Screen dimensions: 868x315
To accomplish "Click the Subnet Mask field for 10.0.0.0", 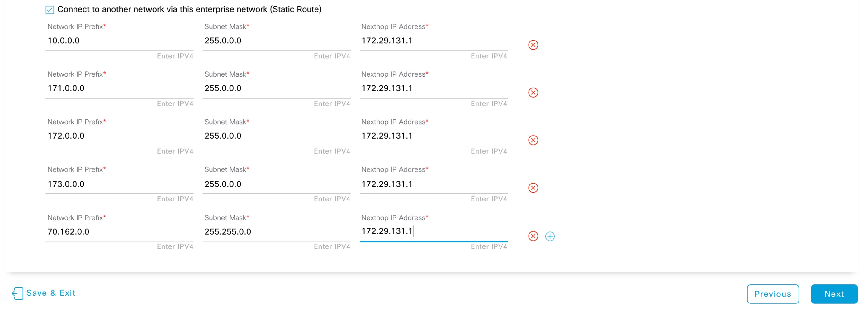I will (x=276, y=41).
